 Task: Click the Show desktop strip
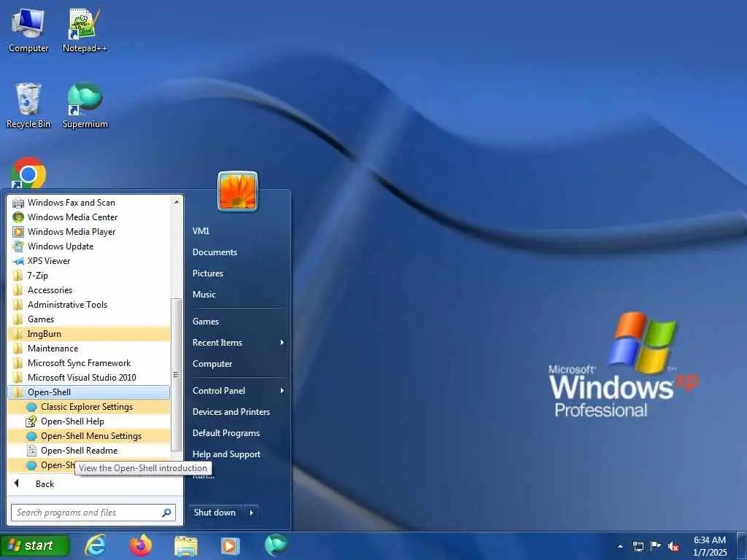[741, 545]
